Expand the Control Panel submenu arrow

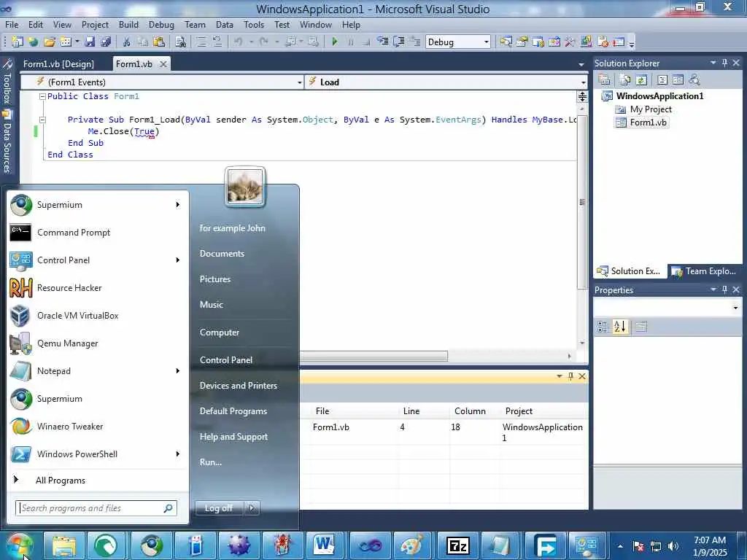click(178, 260)
